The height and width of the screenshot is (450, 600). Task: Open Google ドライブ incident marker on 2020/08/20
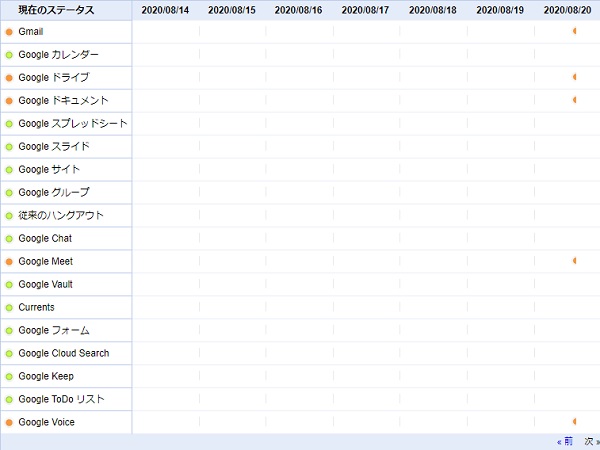tap(574, 77)
